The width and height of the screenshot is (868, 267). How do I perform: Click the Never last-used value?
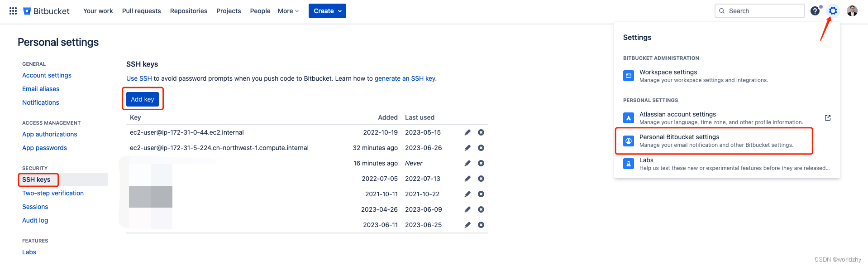click(414, 163)
